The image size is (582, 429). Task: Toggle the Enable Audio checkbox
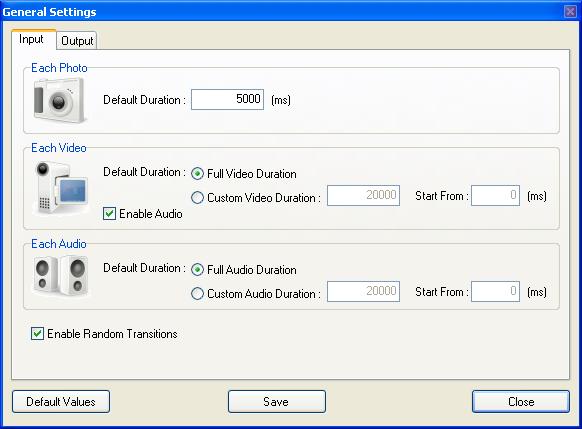tap(109, 214)
